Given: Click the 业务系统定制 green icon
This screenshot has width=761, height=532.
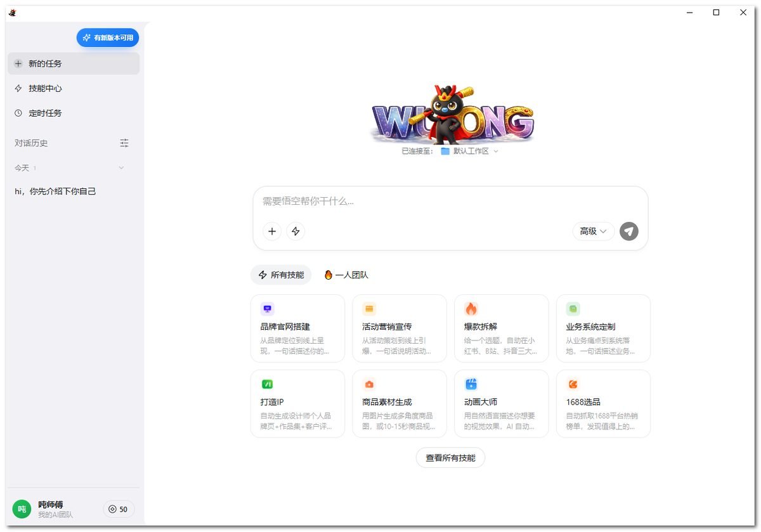Looking at the screenshot, I should pyautogui.click(x=573, y=309).
